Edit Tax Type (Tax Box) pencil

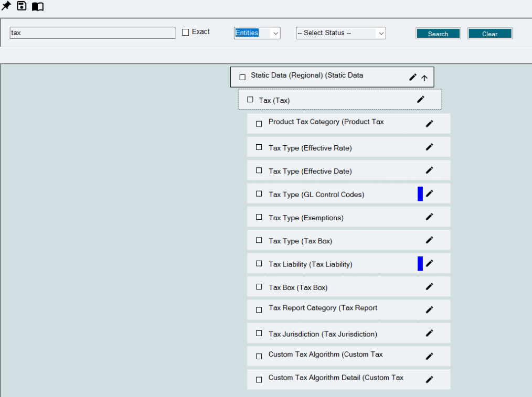coord(430,240)
